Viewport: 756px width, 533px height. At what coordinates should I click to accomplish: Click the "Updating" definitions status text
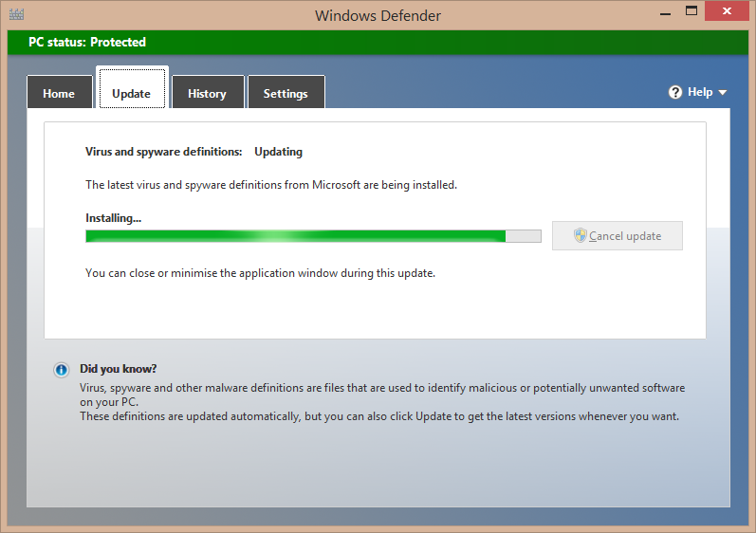[278, 152]
